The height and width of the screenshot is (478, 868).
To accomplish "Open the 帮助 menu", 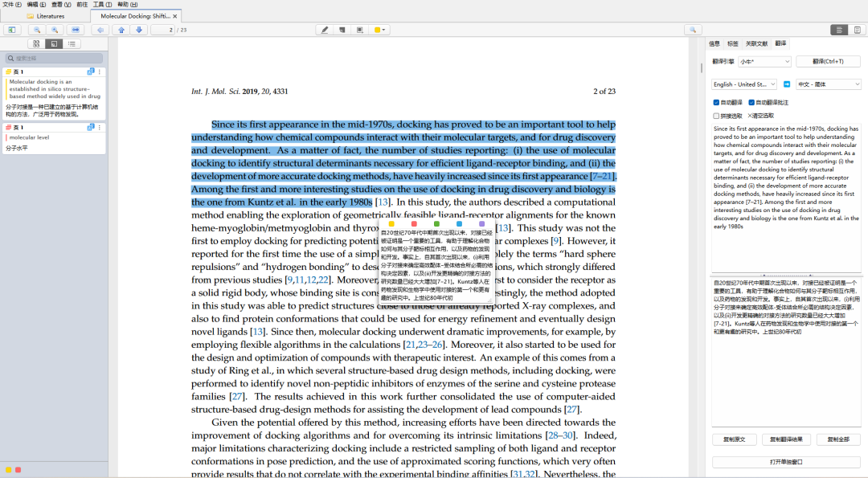I will [127, 5].
